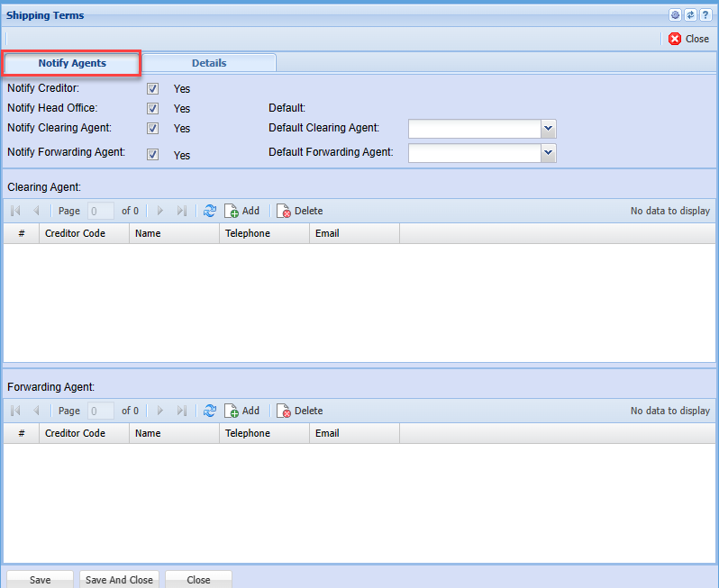Click the Forwarding Agent page number field
The image size is (719, 588).
tap(100, 411)
